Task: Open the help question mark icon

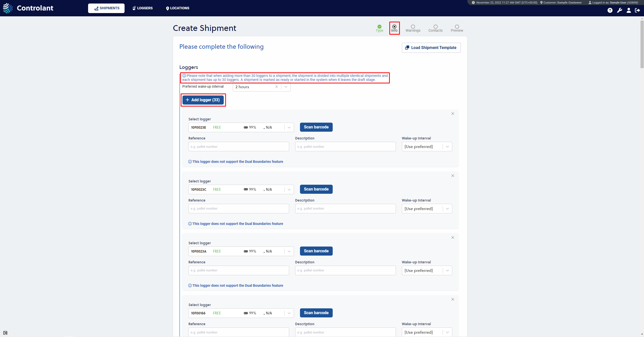Action: point(610,10)
